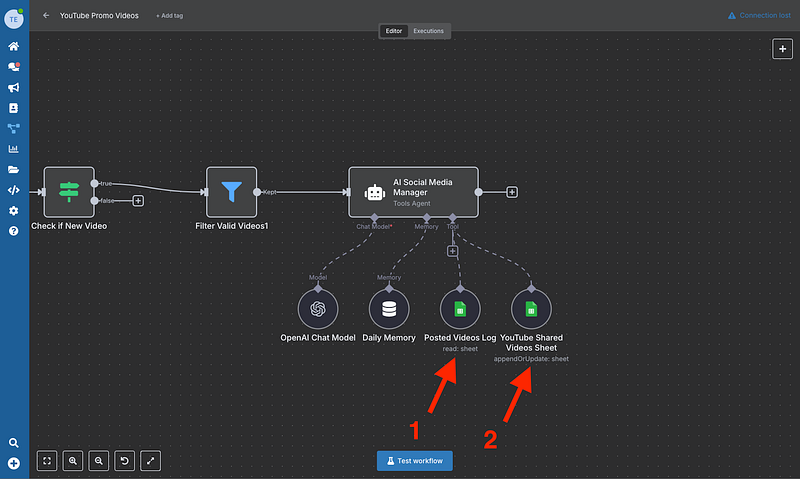
Task: Reset canvas zoom with the undo arrow button
Action: tap(125, 461)
